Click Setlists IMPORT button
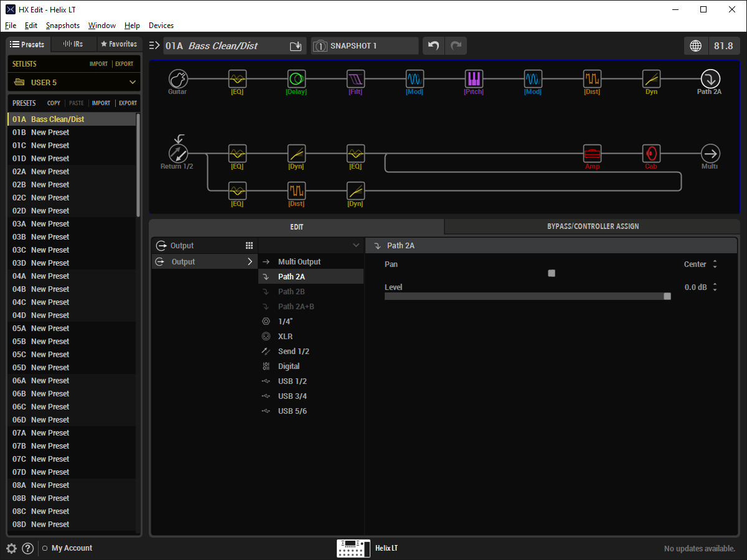747x560 pixels. click(x=98, y=64)
